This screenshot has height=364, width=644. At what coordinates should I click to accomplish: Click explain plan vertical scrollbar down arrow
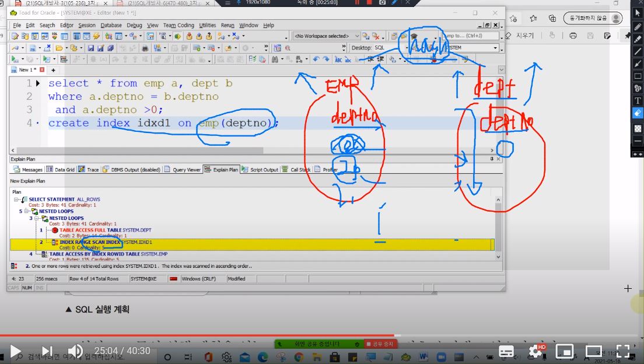point(498,257)
